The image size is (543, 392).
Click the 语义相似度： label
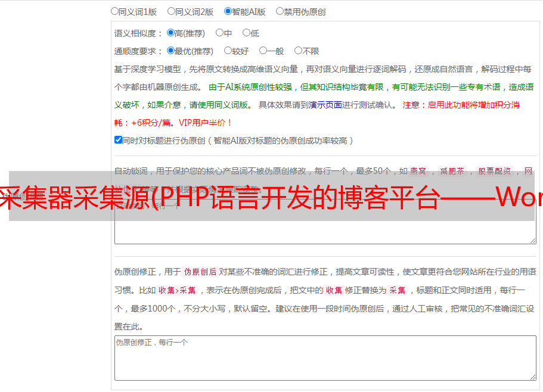(x=138, y=33)
